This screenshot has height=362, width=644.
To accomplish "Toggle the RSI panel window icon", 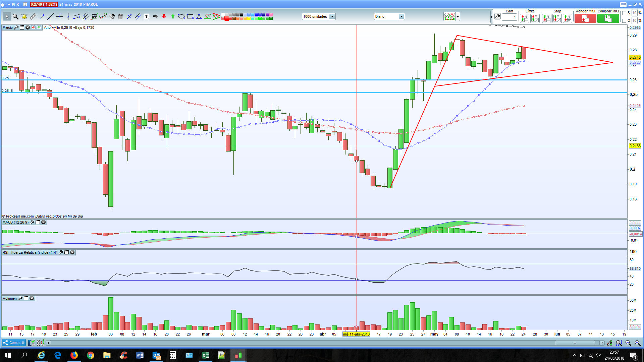I will (67, 252).
